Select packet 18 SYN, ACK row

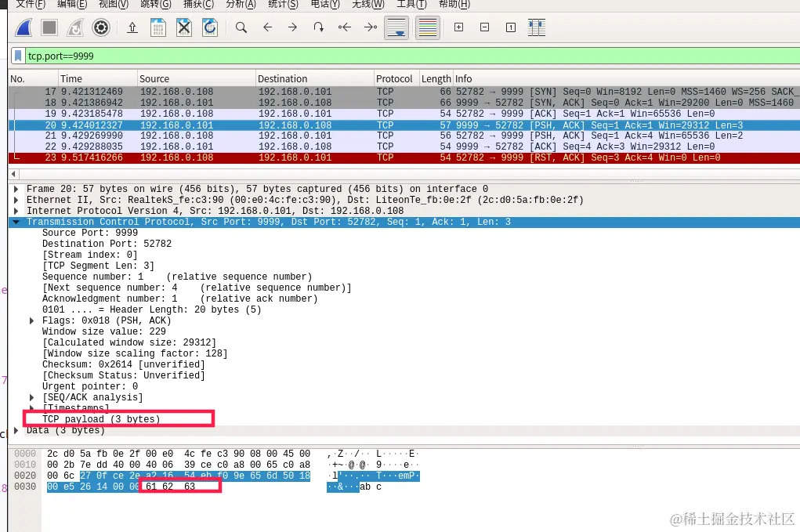click(x=404, y=103)
